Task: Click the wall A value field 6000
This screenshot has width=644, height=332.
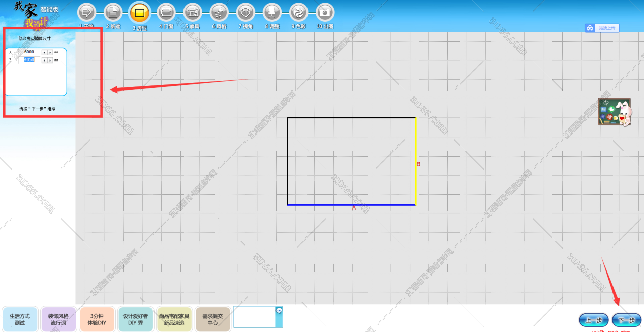Action: pyautogui.click(x=29, y=52)
